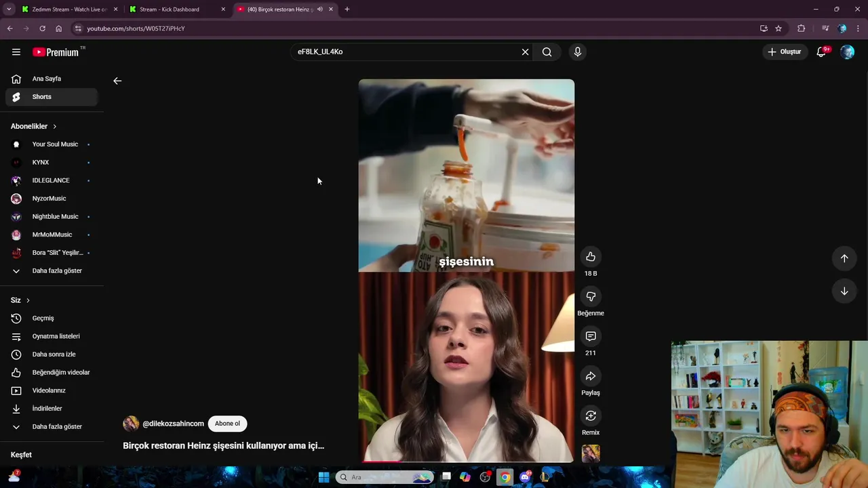The width and height of the screenshot is (868, 488).
Task: Click the back arrow beside the Short
Action: [117, 81]
